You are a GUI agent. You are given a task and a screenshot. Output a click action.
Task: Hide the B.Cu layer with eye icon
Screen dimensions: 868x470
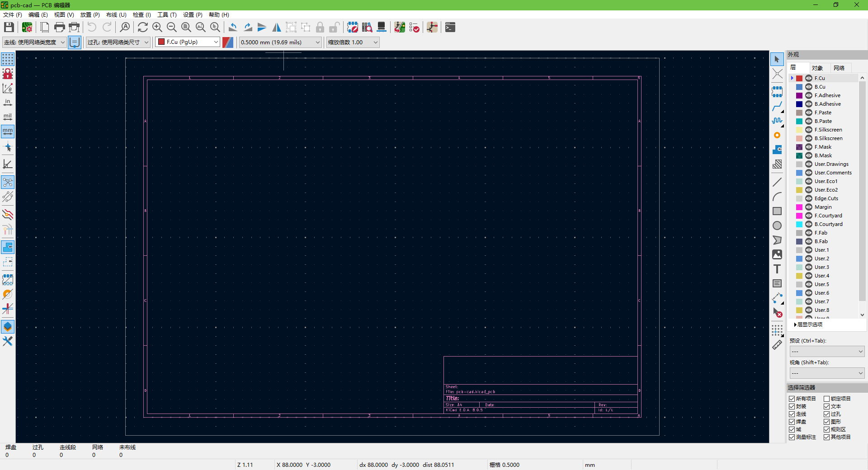[809, 87]
